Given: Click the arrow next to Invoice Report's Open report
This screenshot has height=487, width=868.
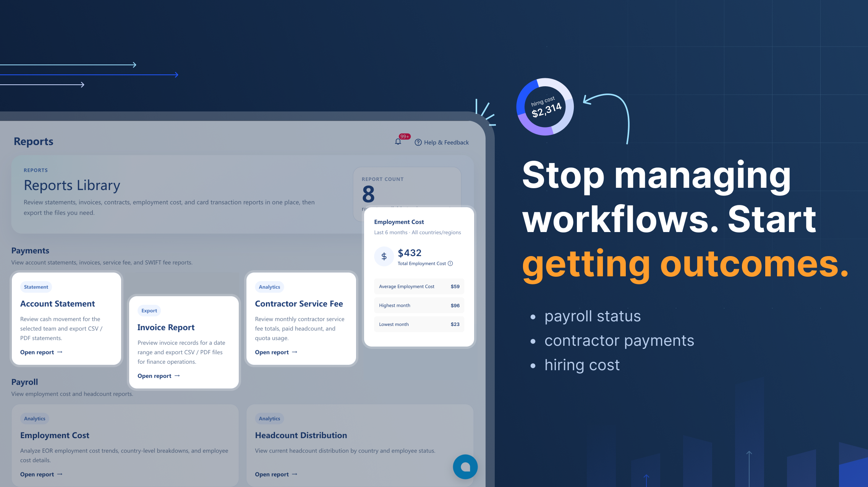Looking at the screenshot, I should tap(177, 376).
